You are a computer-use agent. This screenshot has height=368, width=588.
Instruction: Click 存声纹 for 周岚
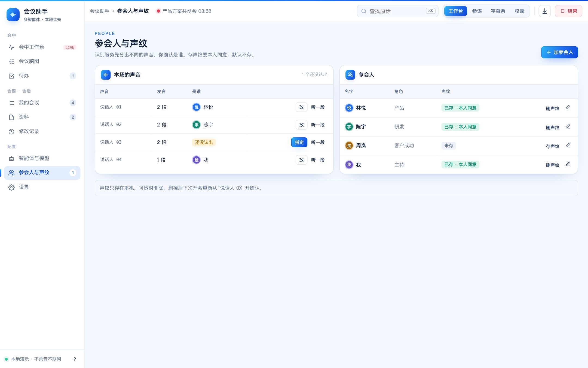point(552,146)
